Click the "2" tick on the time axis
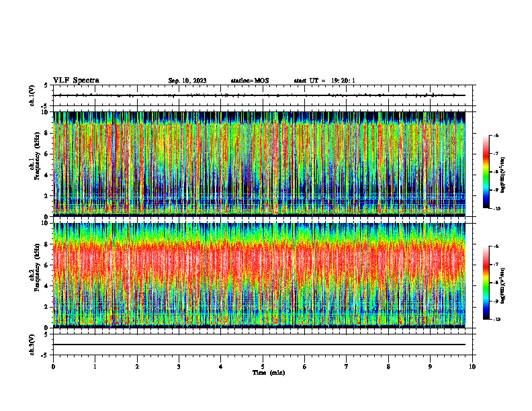The image size is (532, 411). point(137,367)
